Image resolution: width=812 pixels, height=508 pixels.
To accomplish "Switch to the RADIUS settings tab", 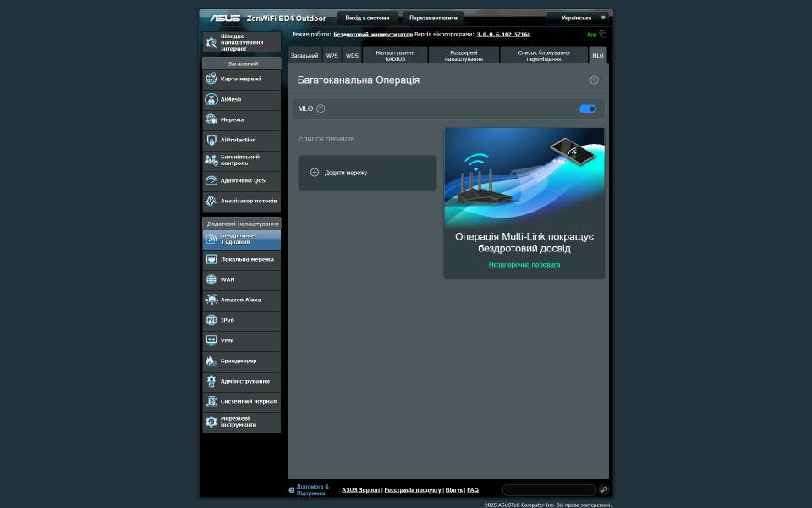I will 394,55.
